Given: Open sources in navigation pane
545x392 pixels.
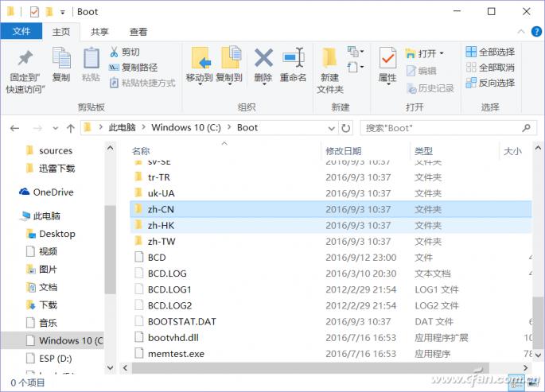Looking at the screenshot, I should pos(49,151).
